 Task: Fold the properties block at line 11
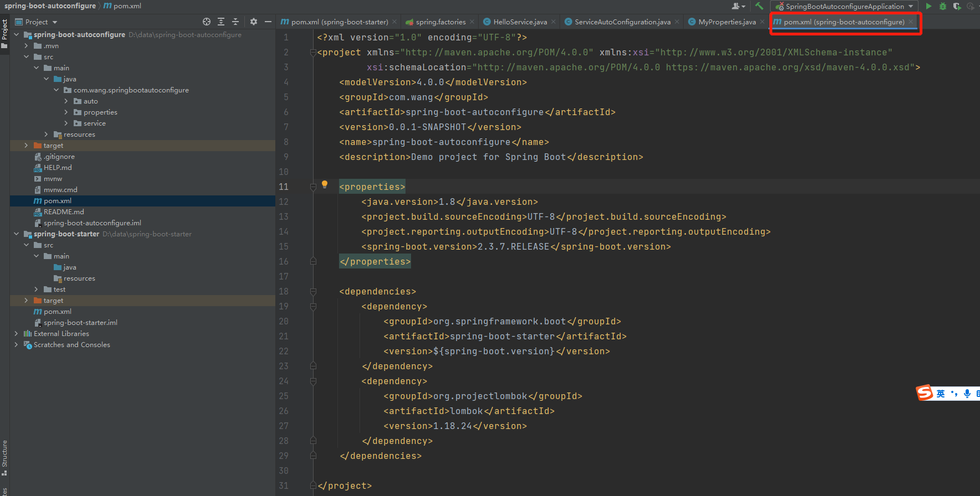313,187
